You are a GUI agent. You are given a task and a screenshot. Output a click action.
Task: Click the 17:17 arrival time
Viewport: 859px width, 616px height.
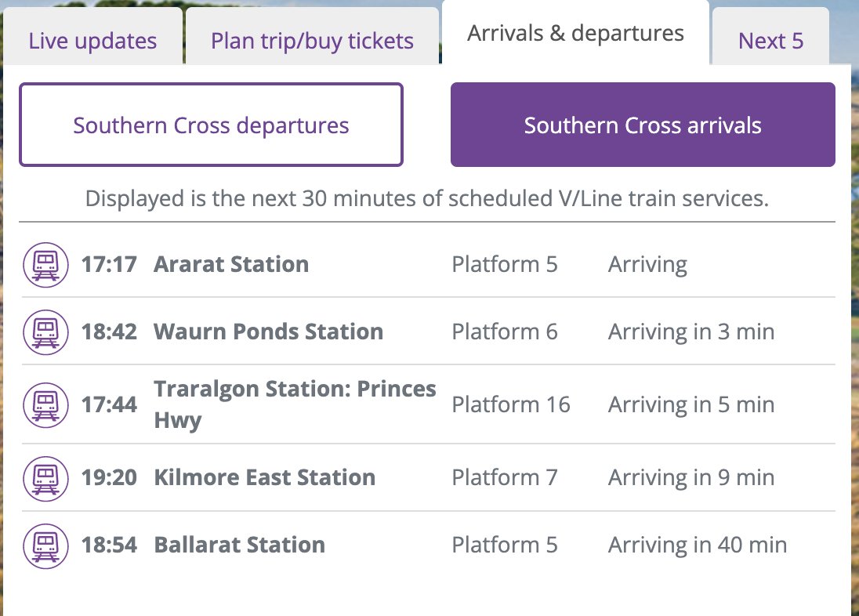click(x=109, y=265)
